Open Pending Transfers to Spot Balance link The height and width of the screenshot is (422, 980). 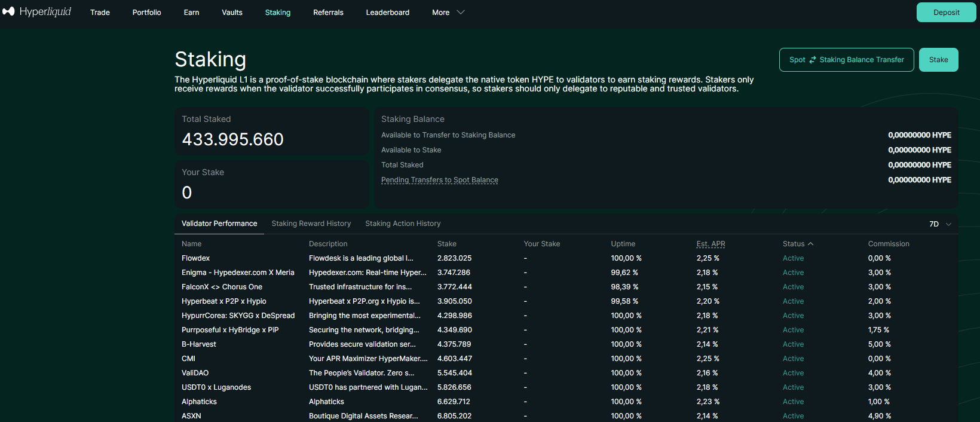pos(440,180)
